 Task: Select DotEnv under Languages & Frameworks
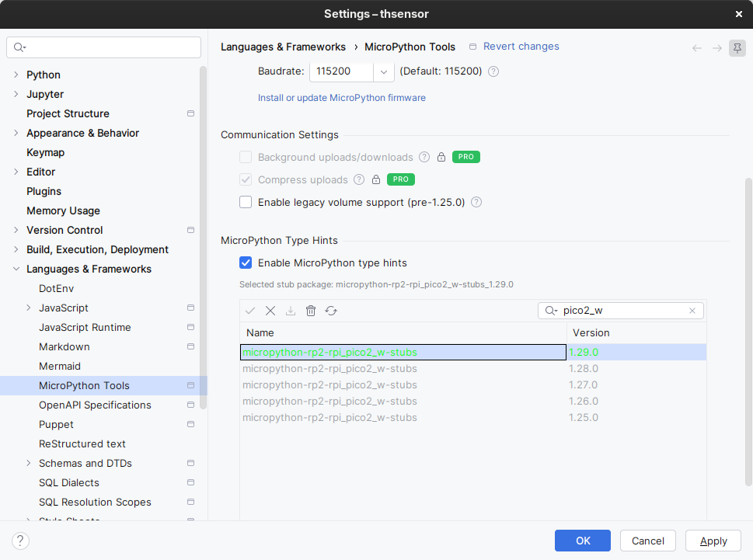click(x=56, y=288)
